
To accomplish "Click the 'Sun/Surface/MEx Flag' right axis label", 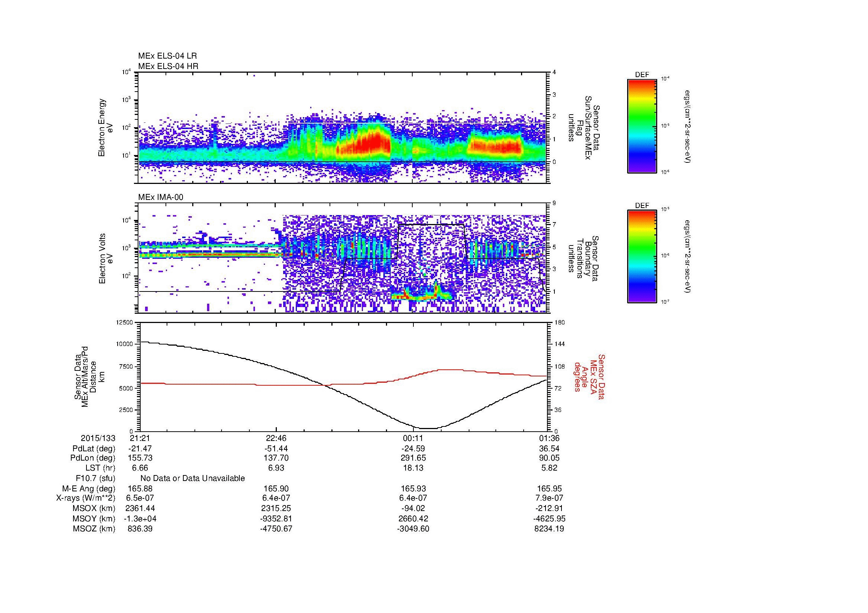I will [x=584, y=128].
